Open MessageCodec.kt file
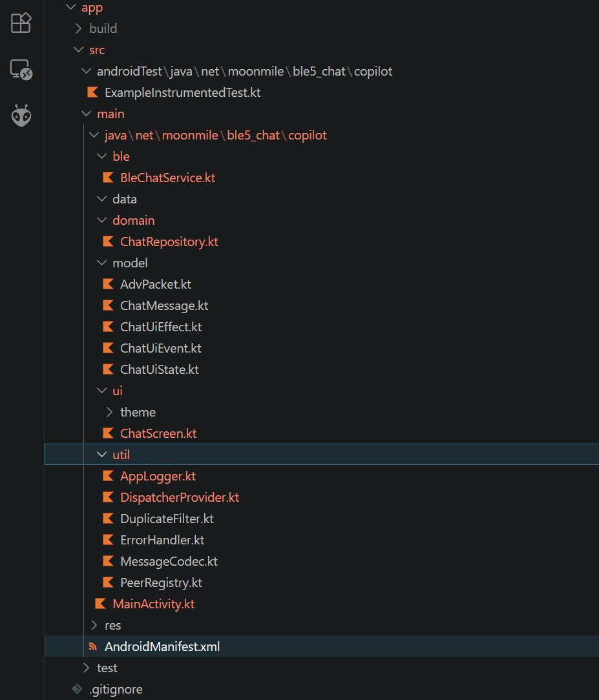Viewport: 599px width, 700px height. click(x=168, y=561)
